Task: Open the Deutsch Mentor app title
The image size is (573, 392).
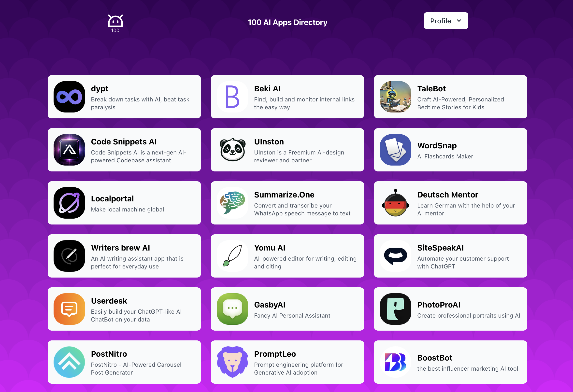Action: pyautogui.click(x=447, y=195)
